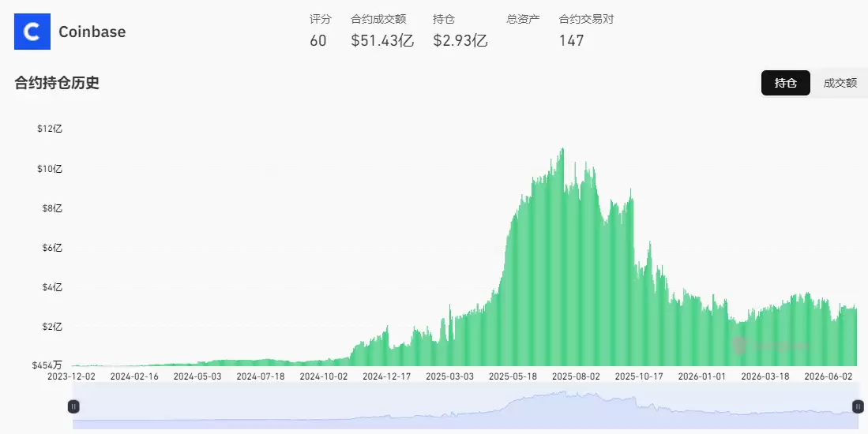Click the 2025-03-03 date label
Screen dimensions: 868x434
pyautogui.click(x=450, y=376)
